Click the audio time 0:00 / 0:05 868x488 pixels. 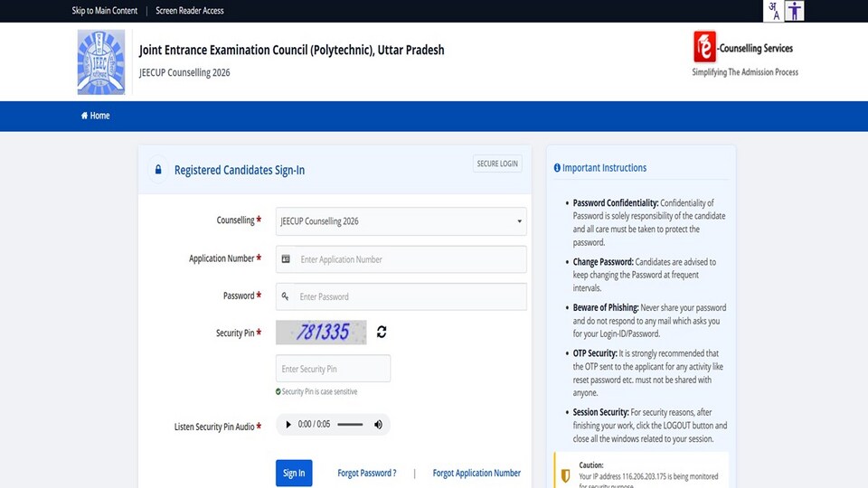click(314, 425)
